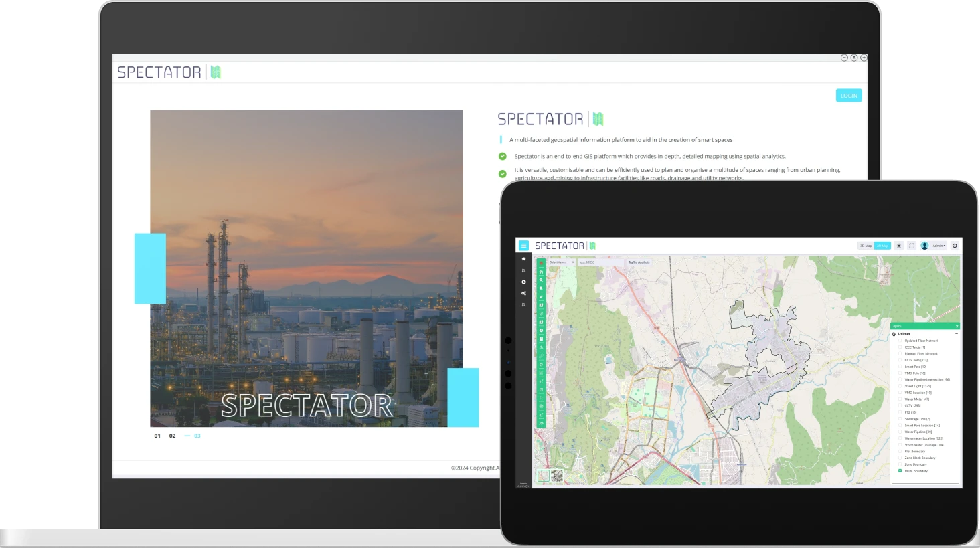Select the 'Watermeter Location [920]' layer label
Image resolution: width=980 pixels, height=548 pixels.
924,438
